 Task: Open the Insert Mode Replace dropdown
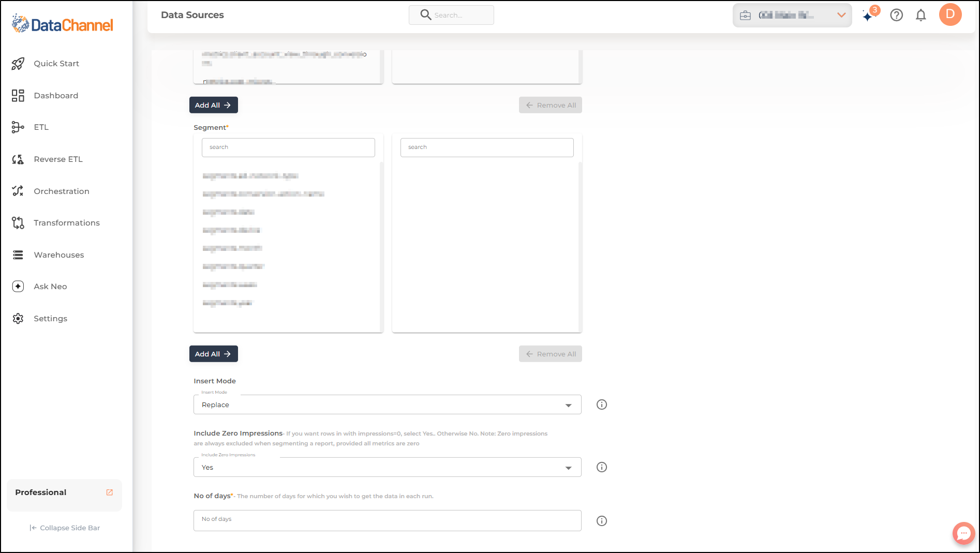[x=388, y=405]
